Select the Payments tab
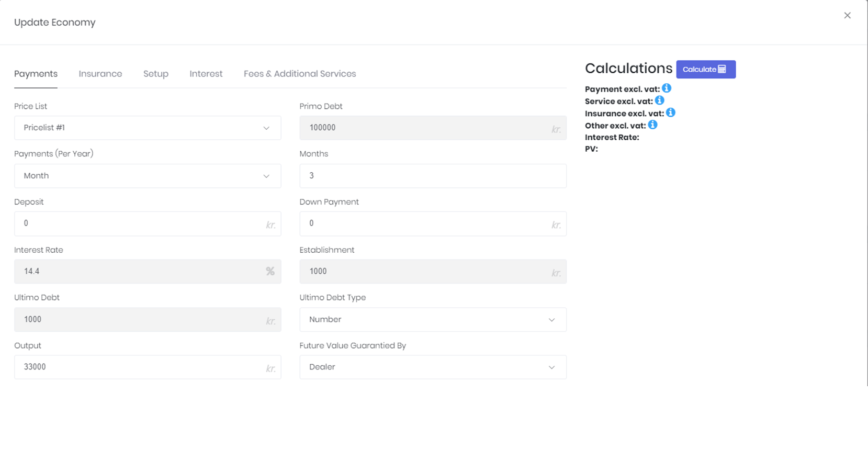The width and height of the screenshot is (868, 471). (x=36, y=74)
